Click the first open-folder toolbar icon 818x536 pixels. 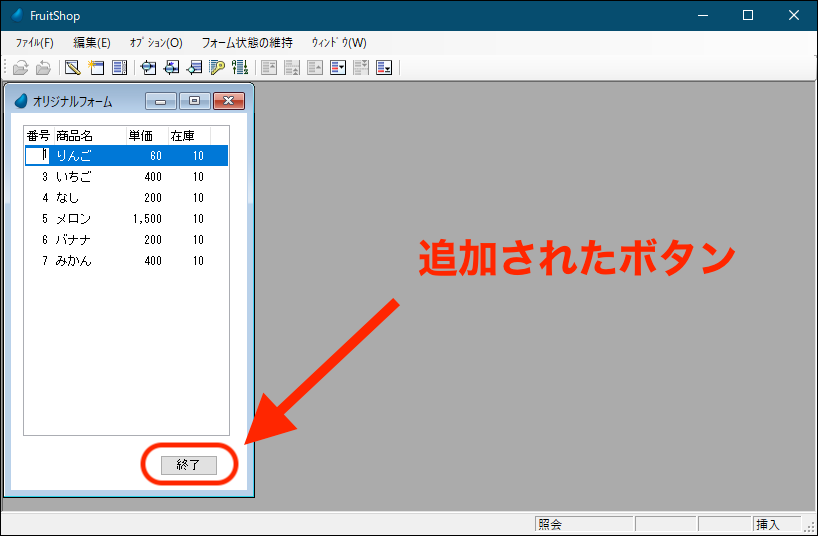(20, 68)
